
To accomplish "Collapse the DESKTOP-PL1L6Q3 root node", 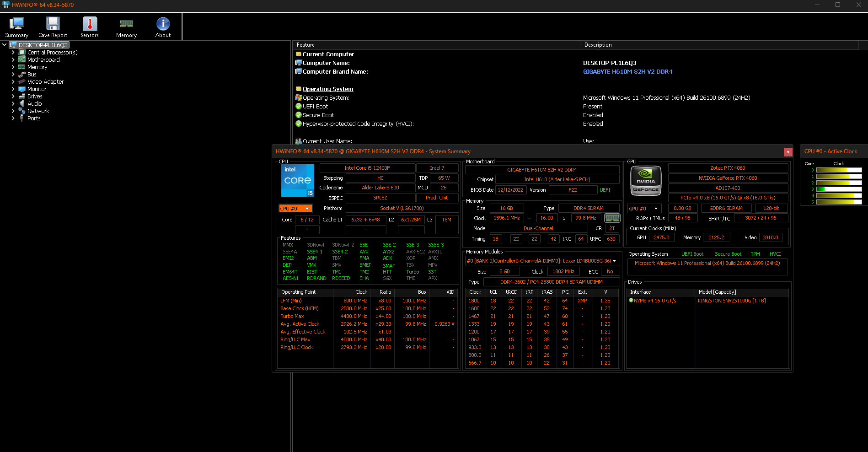I will click(5, 45).
